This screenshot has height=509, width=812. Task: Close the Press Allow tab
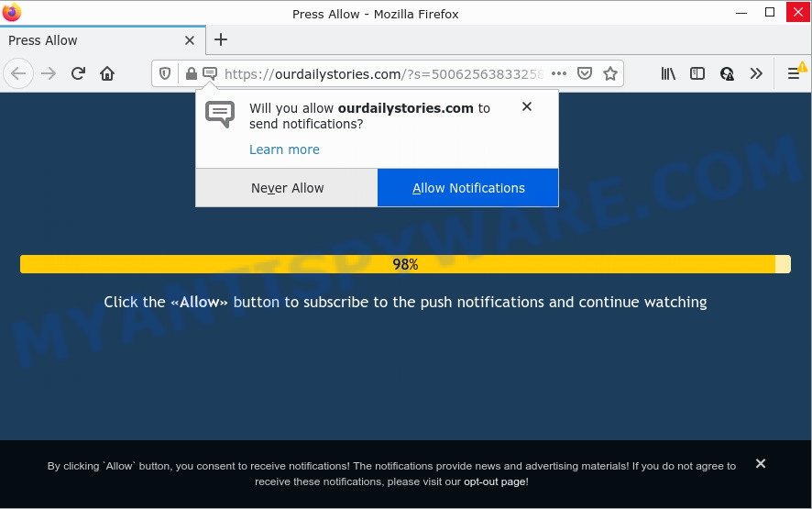pyautogui.click(x=190, y=40)
